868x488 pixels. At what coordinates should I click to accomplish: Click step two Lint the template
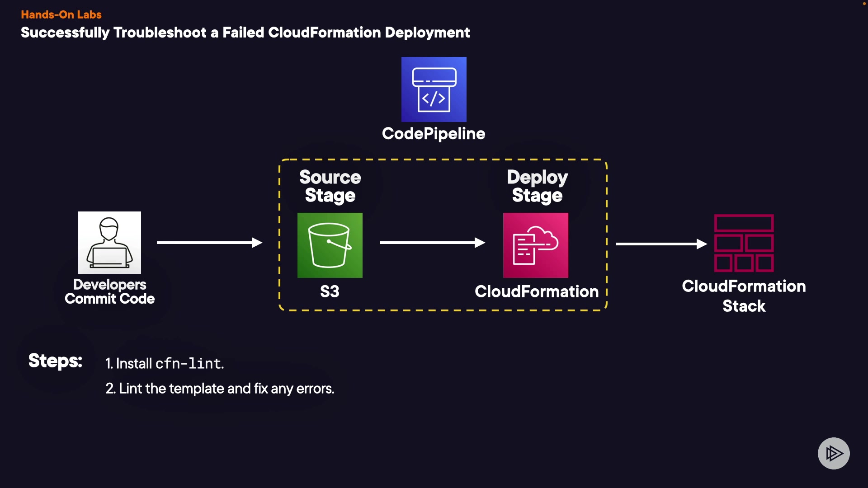tap(220, 389)
